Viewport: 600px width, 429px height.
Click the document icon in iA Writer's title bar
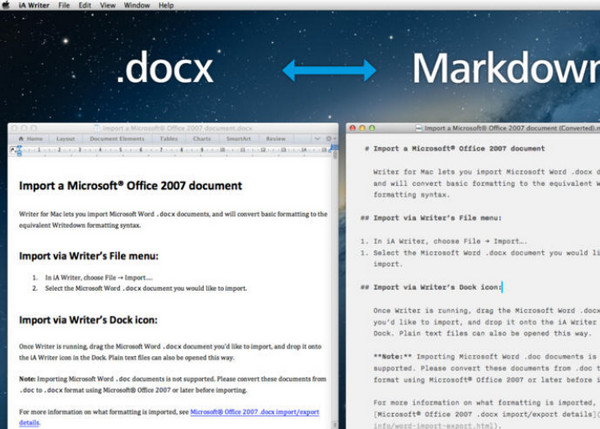[x=419, y=128]
